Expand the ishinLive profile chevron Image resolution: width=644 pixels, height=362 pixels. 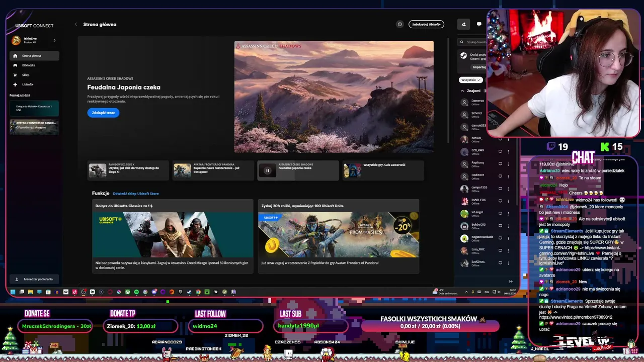[x=54, y=40]
